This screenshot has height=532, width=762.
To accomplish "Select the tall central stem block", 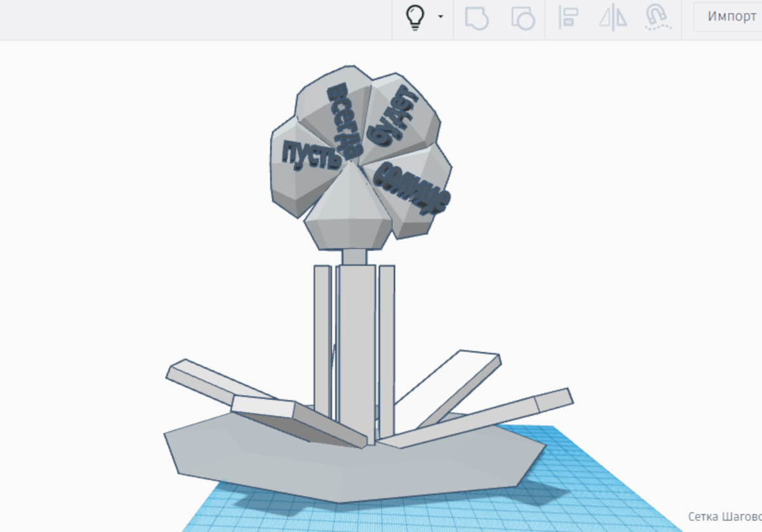I will tap(356, 343).
